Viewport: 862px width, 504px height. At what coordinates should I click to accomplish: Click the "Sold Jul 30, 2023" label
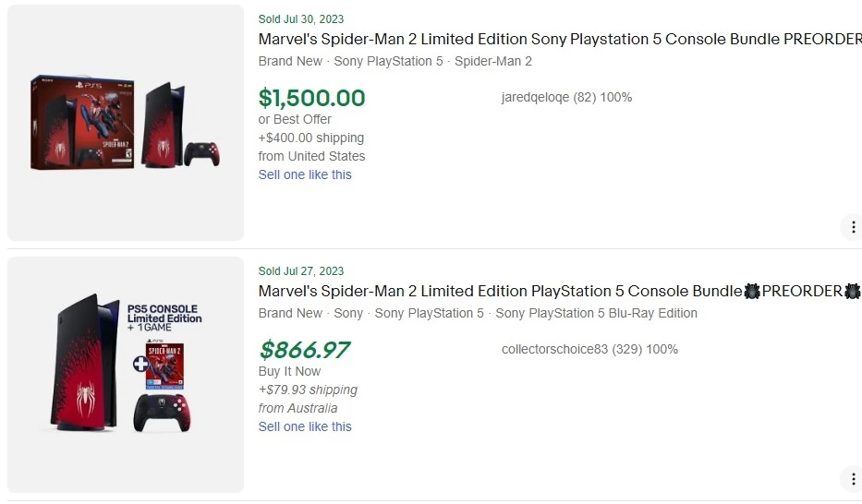tap(301, 19)
